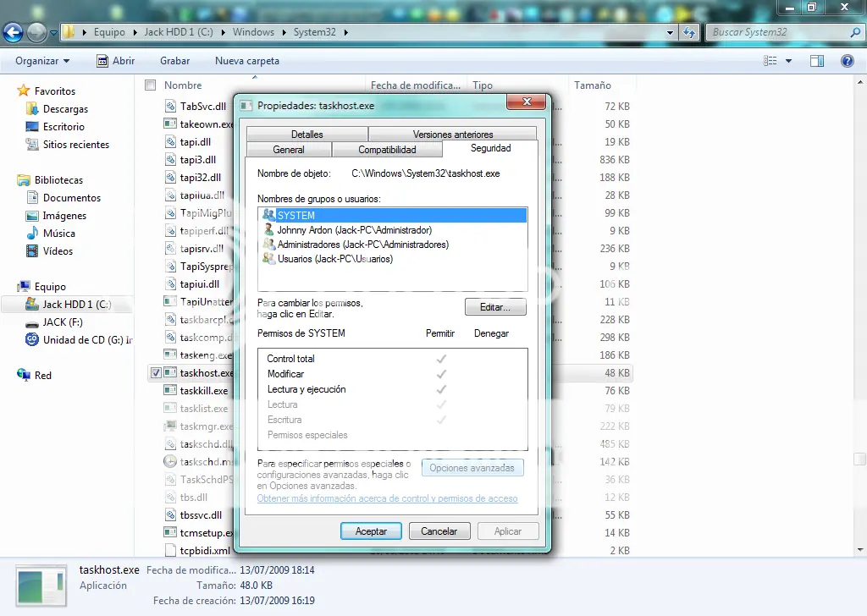Click the System32 breadcrumb segment
The height and width of the screenshot is (616, 867).
point(315,32)
